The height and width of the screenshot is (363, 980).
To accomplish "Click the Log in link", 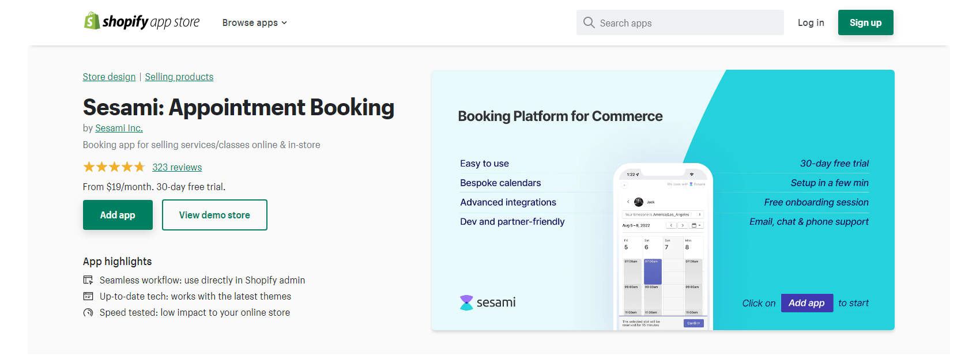I will coord(811,22).
